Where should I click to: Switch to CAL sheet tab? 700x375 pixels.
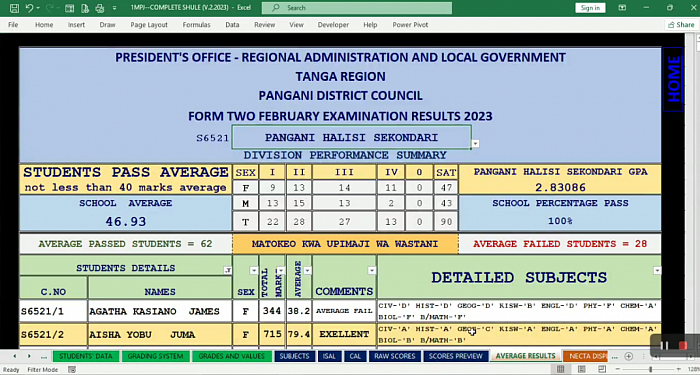pyautogui.click(x=355, y=356)
